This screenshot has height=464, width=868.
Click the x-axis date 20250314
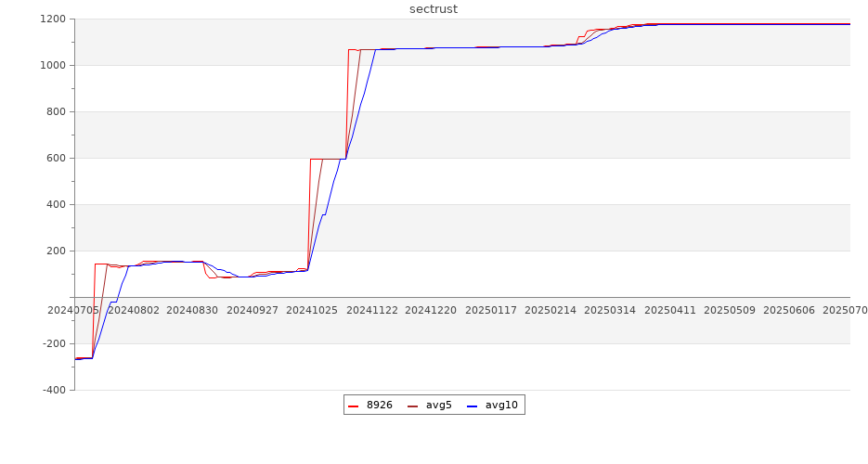[610, 310]
